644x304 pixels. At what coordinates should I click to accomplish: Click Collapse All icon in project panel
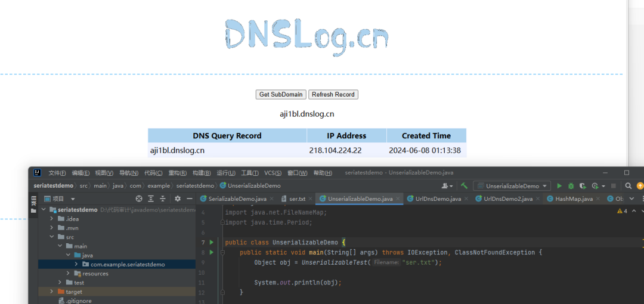[163, 199]
